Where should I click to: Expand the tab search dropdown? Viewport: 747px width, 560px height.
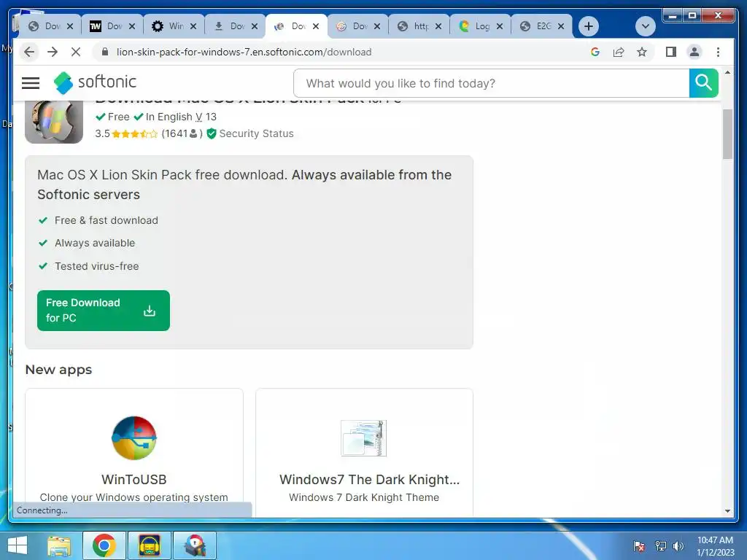click(x=646, y=26)
